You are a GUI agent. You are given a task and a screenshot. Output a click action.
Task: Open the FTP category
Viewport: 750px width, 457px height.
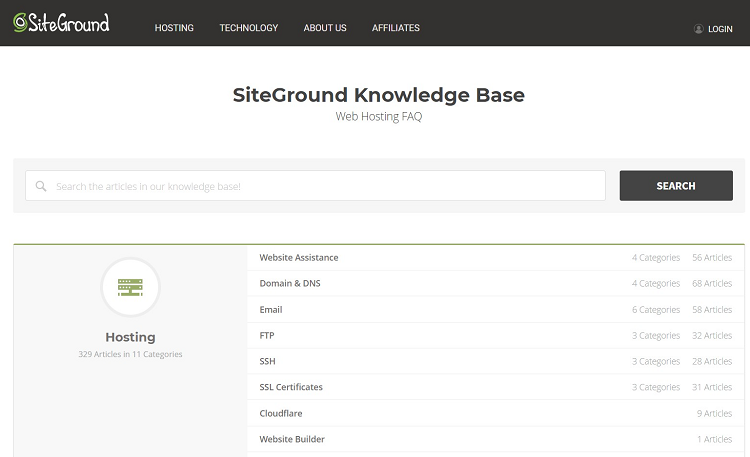(x=267, y=335)
